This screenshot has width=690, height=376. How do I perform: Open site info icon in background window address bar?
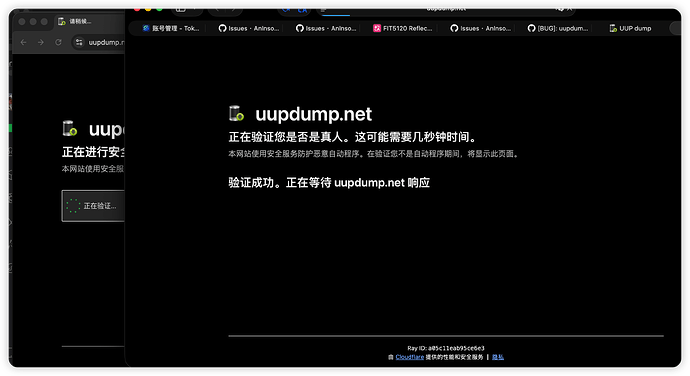tap(79, 42)
